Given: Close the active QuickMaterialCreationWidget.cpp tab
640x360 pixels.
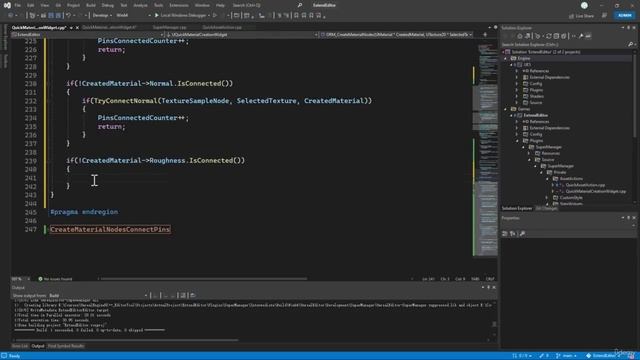Looking at the screenshot, I should [x=77, y=28].
